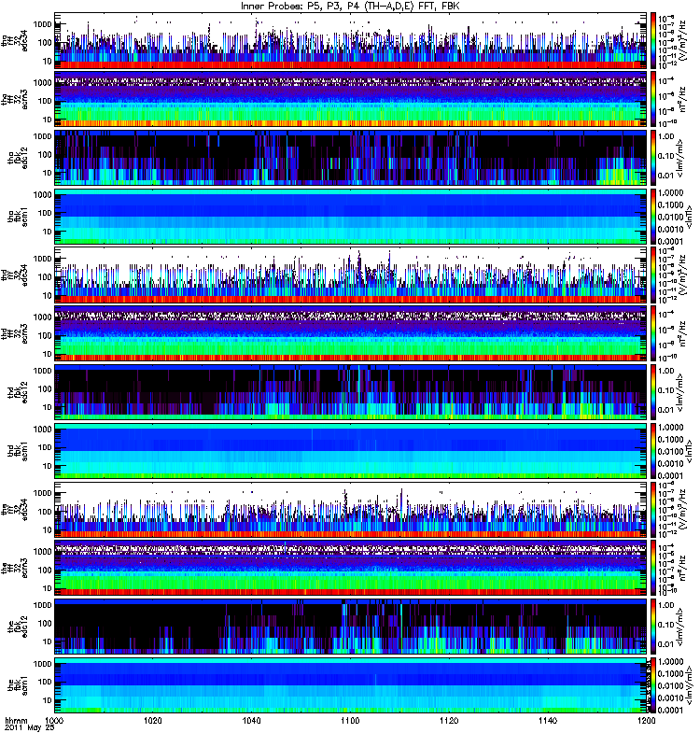
Task: Click the '1000' time tick on the x-axis
Action: (54, 720)
